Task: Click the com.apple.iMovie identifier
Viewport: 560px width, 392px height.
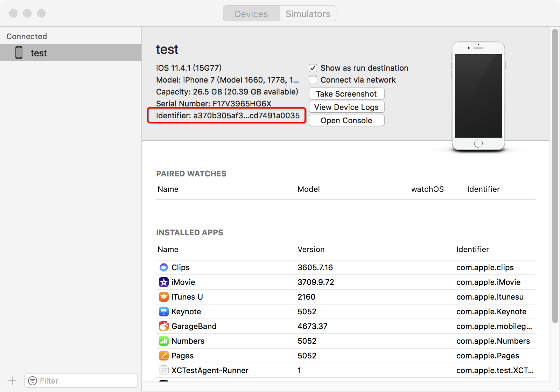Action: click(x=489, y=282)
